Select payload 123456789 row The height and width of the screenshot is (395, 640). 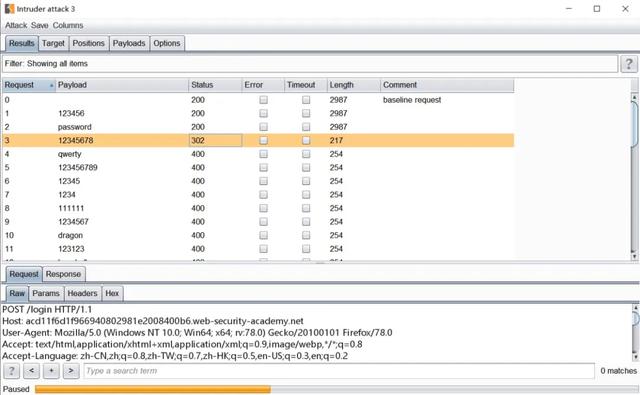click(258, 168)
